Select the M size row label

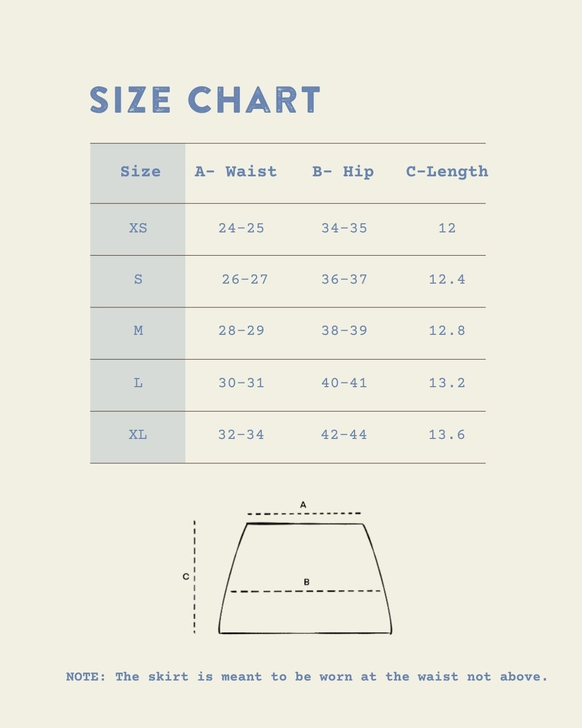pyautogui.click(x=138, y=331)
